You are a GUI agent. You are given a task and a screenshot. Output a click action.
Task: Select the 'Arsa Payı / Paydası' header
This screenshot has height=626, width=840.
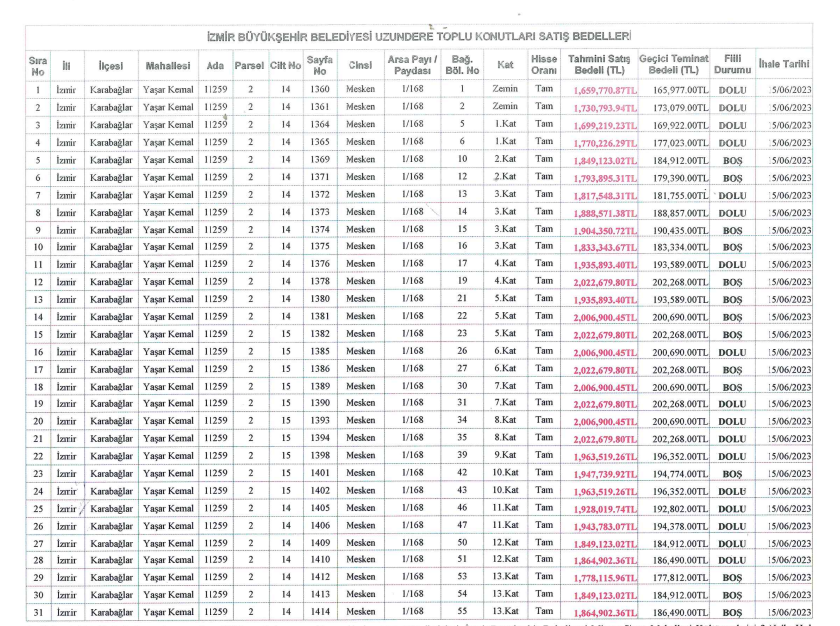coord(412,65)
